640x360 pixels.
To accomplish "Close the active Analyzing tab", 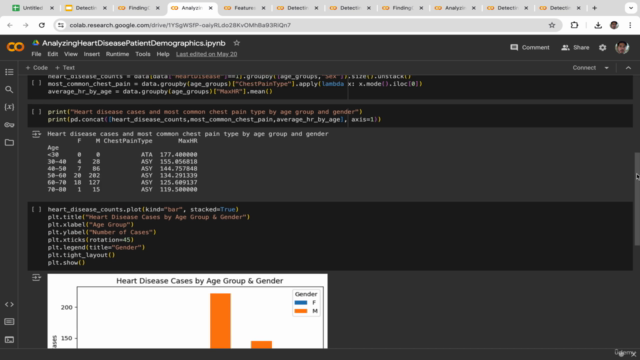I will click(x=211, y=8).
